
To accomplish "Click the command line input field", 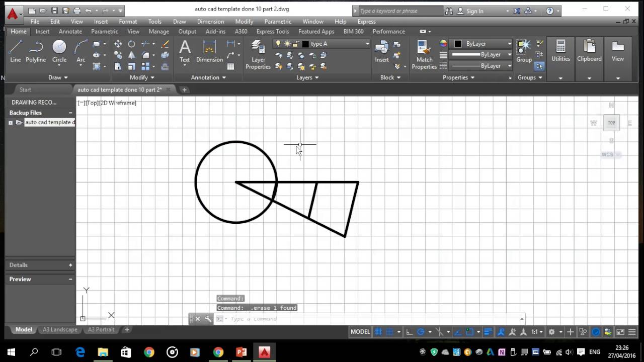I will tap(375, 319).
